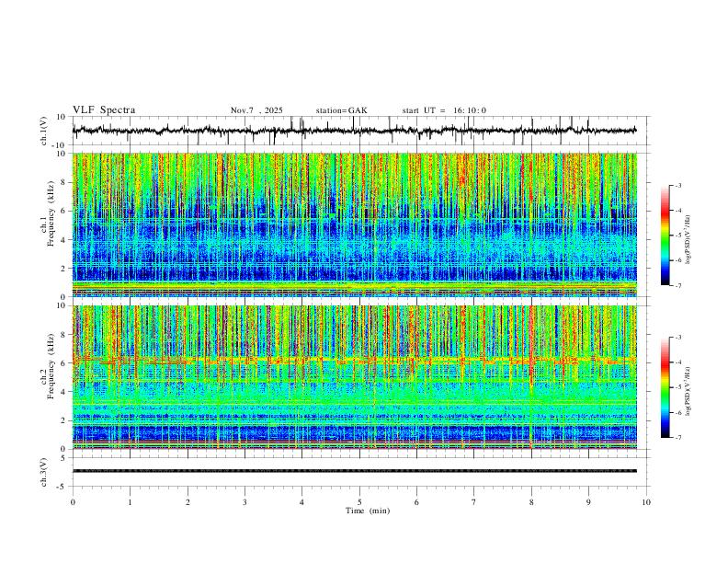Click the "4" kHz tick on ch.1 frequency axis

(x=64, y=240)
